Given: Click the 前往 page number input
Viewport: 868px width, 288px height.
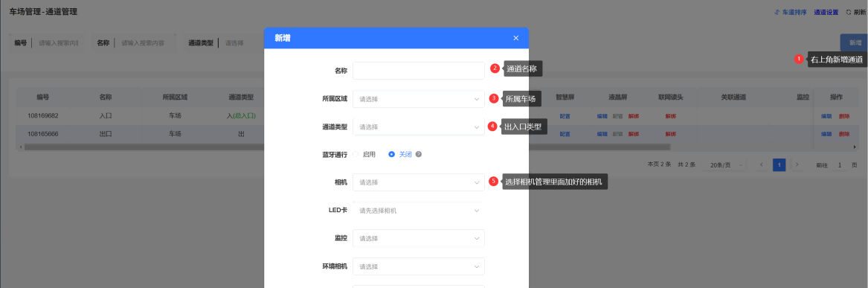Looking at the screenshot, I should (839, 165).
